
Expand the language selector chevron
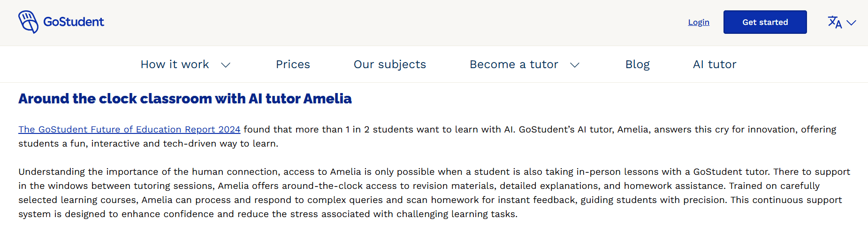851,23
